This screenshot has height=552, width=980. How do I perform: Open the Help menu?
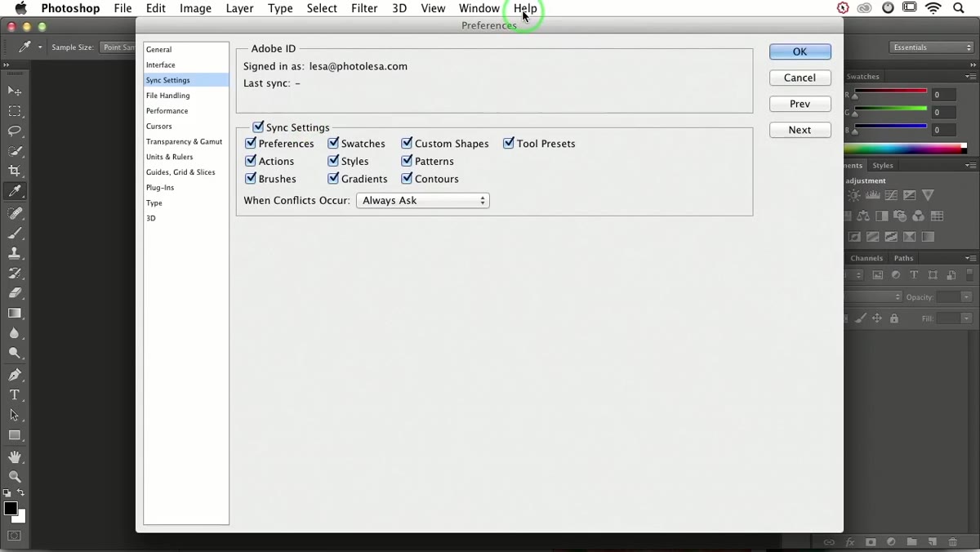pos(525,8)
